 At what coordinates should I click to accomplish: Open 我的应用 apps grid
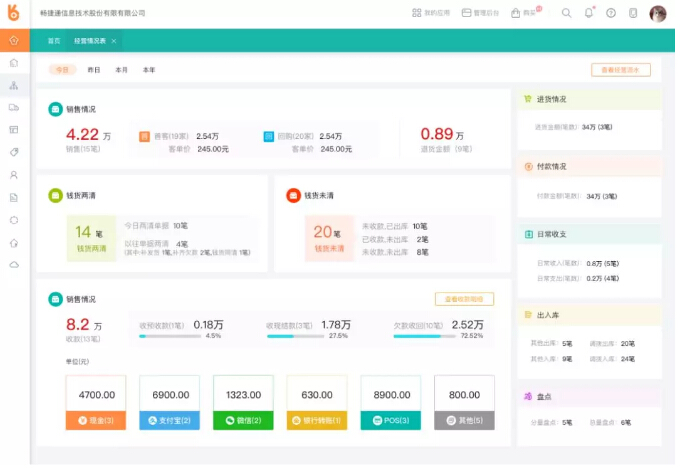click(x=431, y=13)
